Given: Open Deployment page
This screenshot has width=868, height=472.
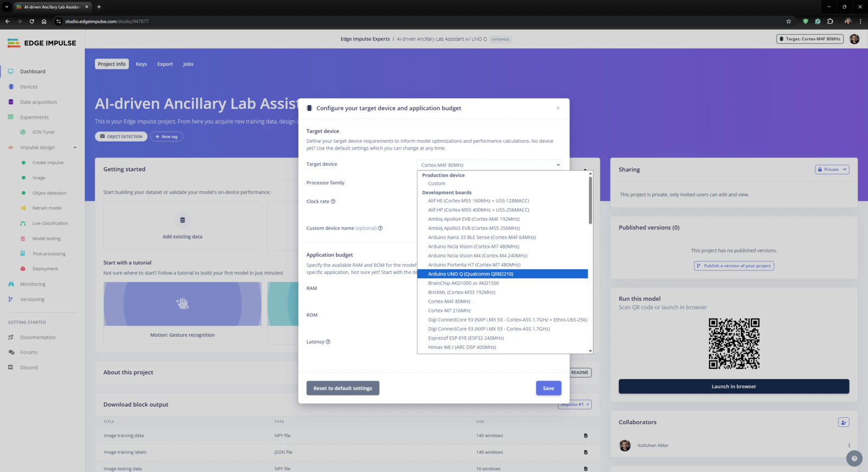Looking at the screenshot, I should coord(45,269).
